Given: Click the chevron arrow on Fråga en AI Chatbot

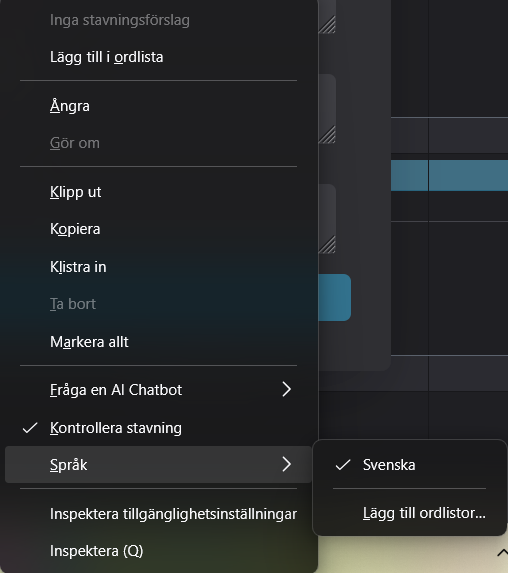Looking at the screenshot, I should pyautogui.click(x=287, y=390).
